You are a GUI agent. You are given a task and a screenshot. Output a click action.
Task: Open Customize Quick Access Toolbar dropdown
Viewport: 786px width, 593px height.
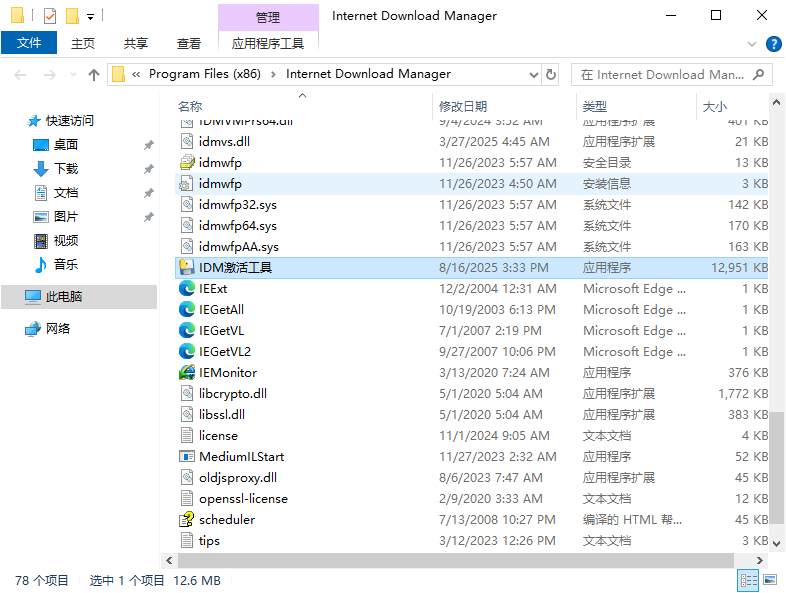(x=91, y=17)
